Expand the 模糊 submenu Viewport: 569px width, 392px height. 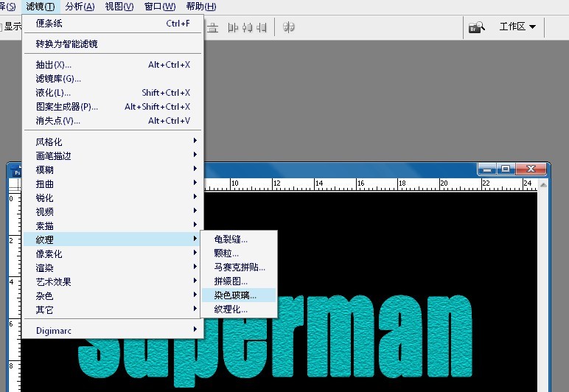tap(113, 169)
